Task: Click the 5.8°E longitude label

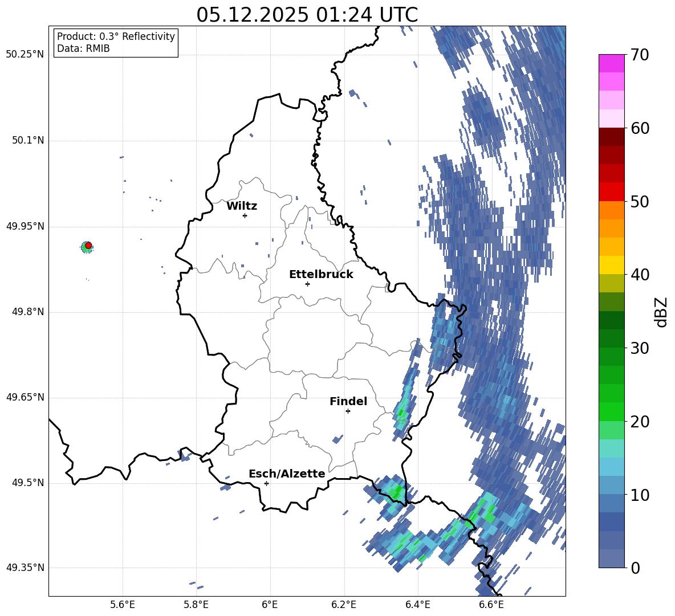Action: [x=196, y=605]
